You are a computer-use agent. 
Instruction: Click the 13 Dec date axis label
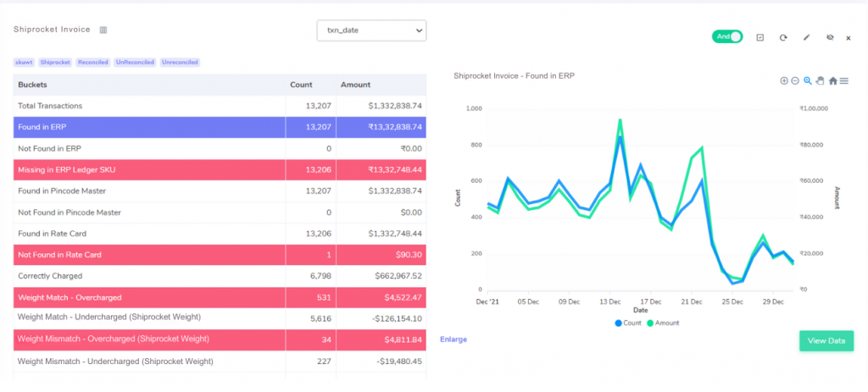click(x=609, y=302)
